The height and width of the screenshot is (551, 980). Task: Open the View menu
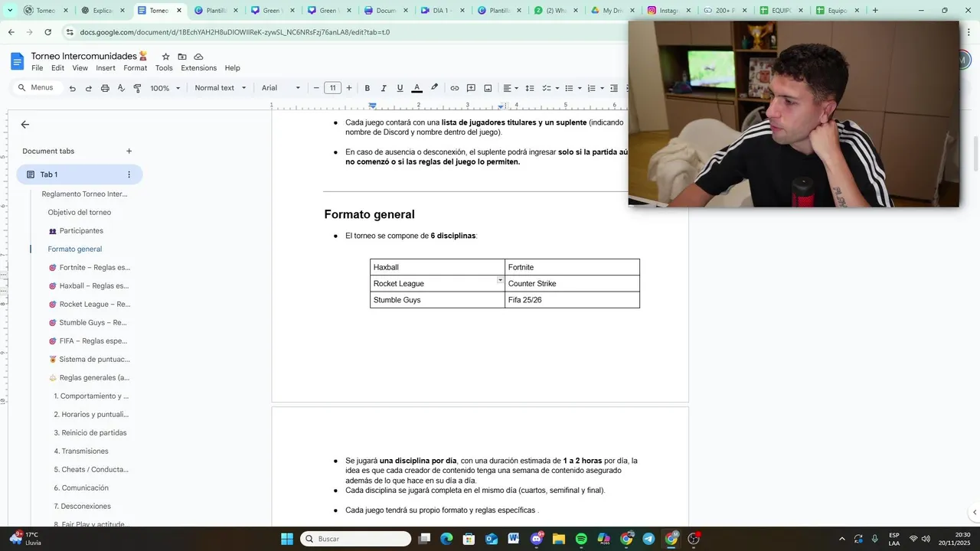pyautogui.click(x=80, y=68)
